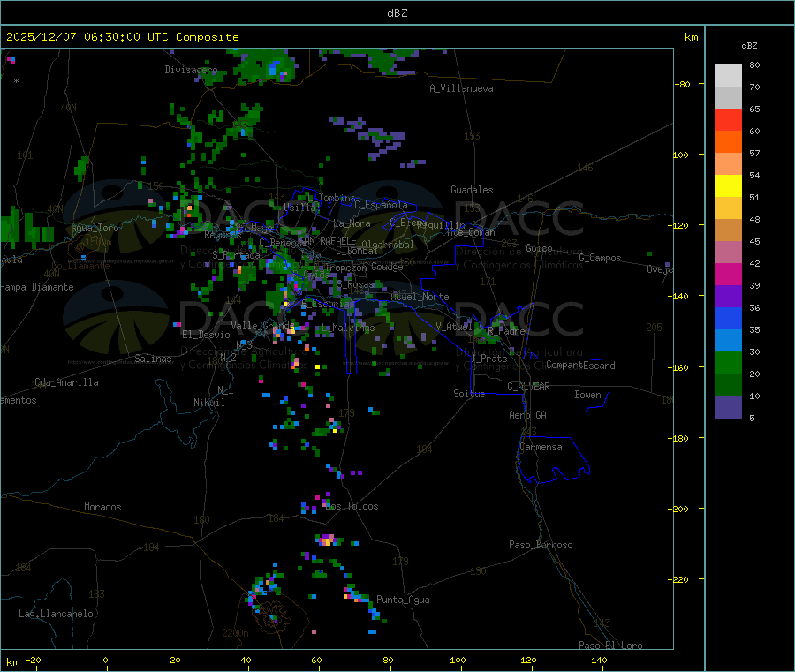Image resolution: width=795 pixels, height=672 pixels.
Task: Click the purple 36-39 dBZ legend swatch
Action: coord(728,297)
